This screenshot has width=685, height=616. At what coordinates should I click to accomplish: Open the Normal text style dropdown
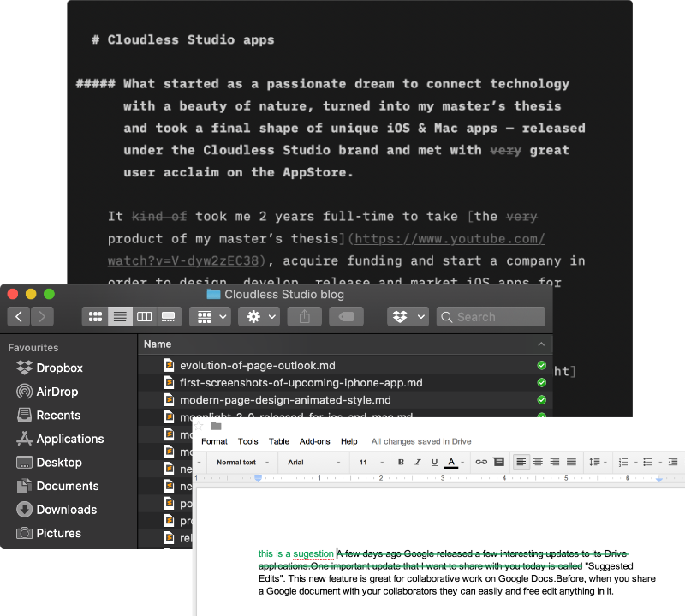coord(242,462)
